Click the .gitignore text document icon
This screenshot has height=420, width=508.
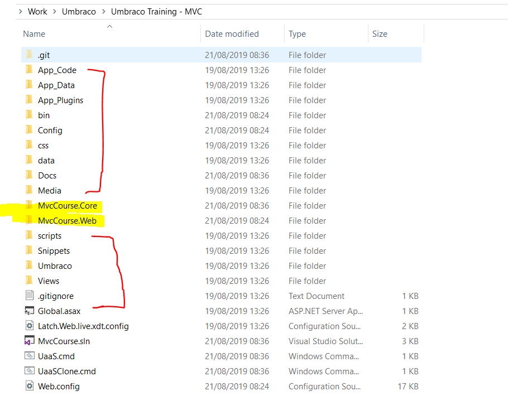point(30,295)
